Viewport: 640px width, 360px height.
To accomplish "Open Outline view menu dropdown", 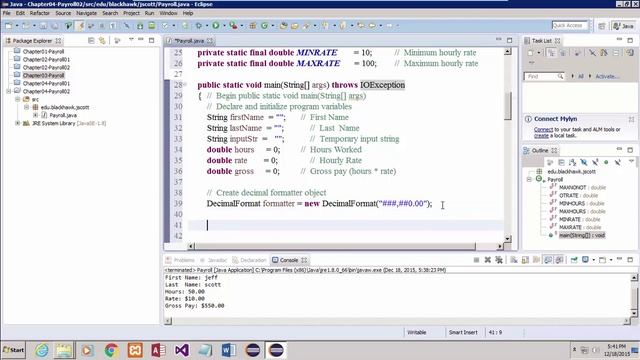I will [631, 162].
